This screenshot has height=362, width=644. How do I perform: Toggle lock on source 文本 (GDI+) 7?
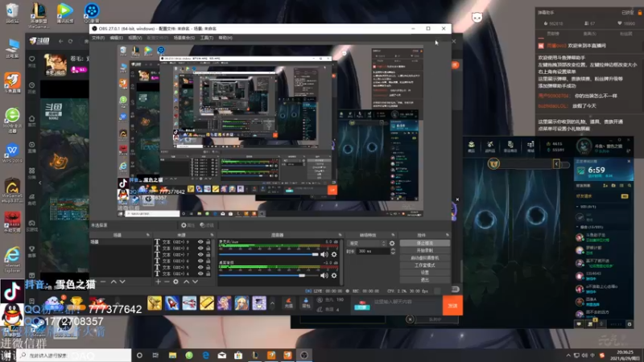tap(208, 254)
